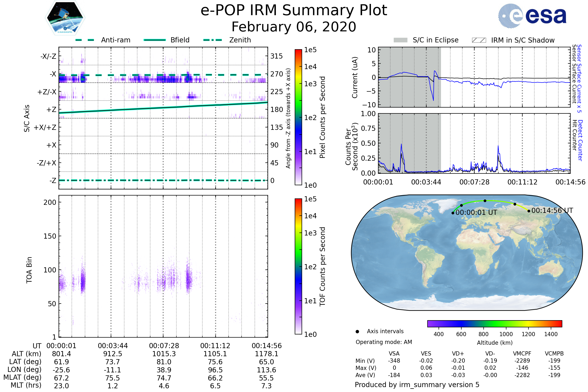Screen dimensions: 588x392
Task: Click the Pixel Counts per Second colorbar
Action: 298,117
